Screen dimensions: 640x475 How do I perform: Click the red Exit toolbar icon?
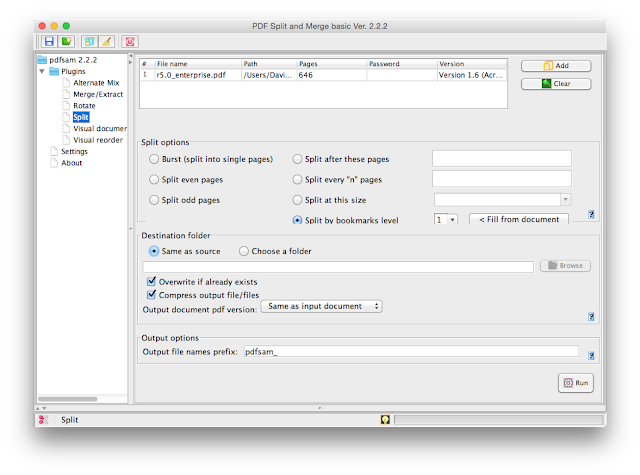coord(130,41)
